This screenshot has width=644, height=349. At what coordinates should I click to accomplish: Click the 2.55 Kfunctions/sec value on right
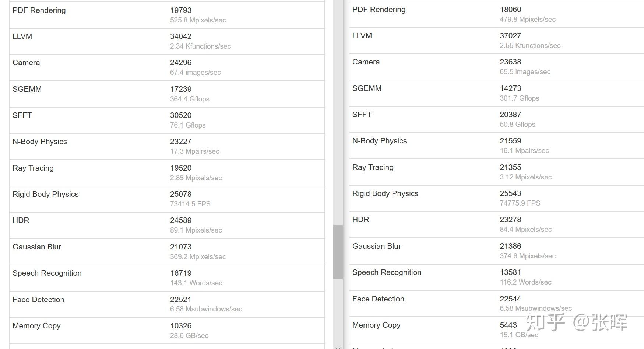530,46
